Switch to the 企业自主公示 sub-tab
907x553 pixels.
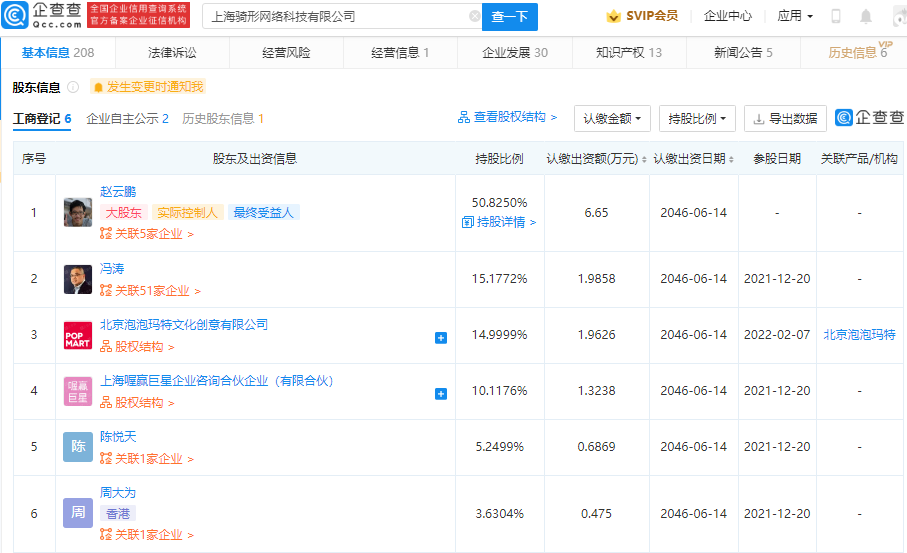tap(127, 119)
